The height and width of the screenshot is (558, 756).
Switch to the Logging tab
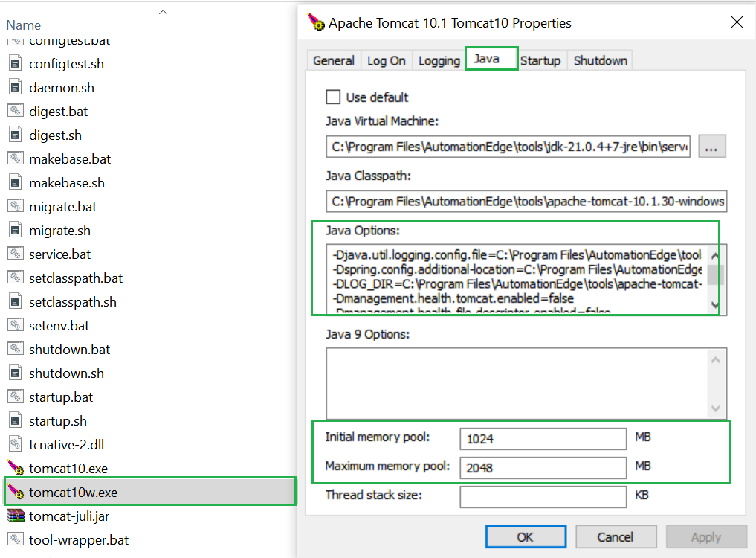click(x=439, y=60)
